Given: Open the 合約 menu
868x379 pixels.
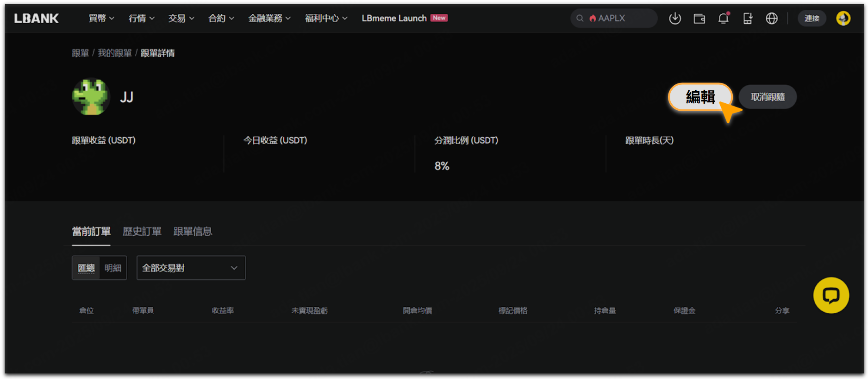Looking at the screenshot, I should (221, 19).
